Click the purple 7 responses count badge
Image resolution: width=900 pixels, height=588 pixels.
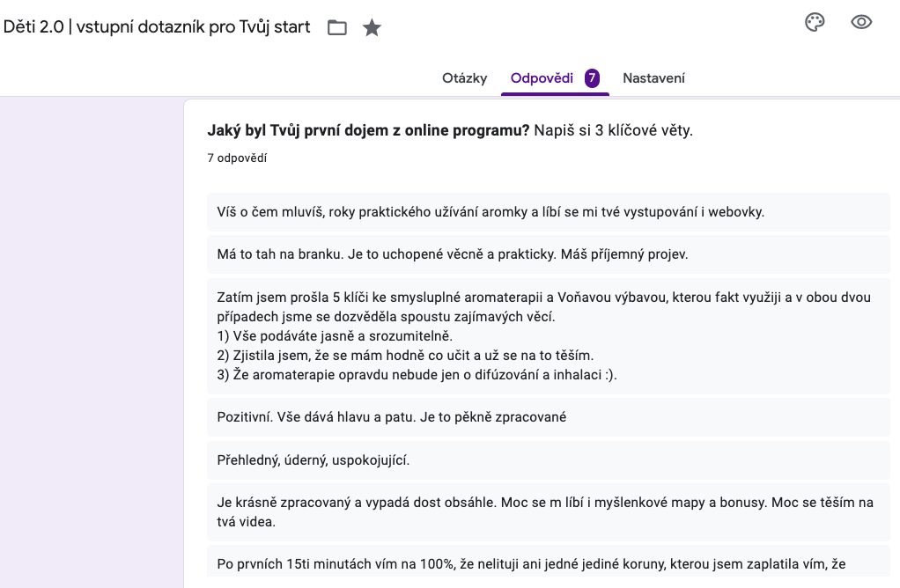coord(593,78)
